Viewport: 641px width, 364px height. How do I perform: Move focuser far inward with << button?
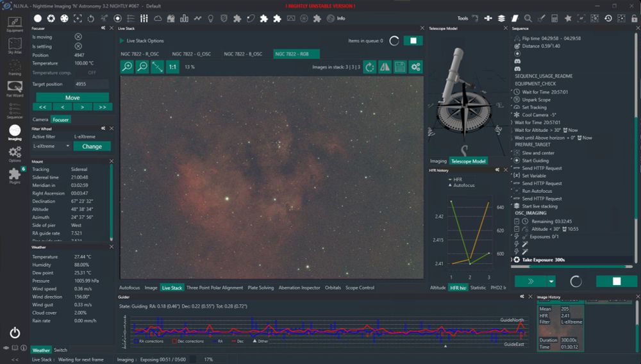point(42,107)
